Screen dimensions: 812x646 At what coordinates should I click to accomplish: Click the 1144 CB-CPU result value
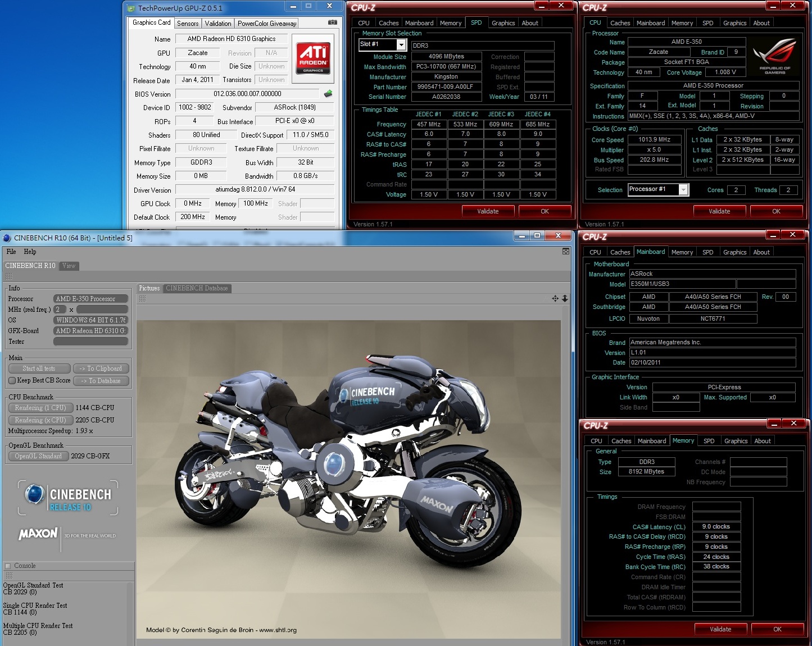(x=95, y=408)
